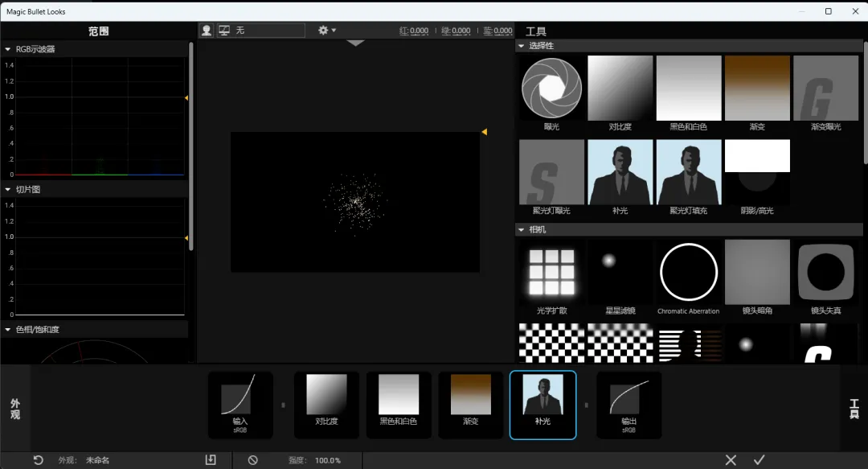Toggle the disable look icon beside 强度
This screenshot has height=469, width=868.
[x=253, y=460]
